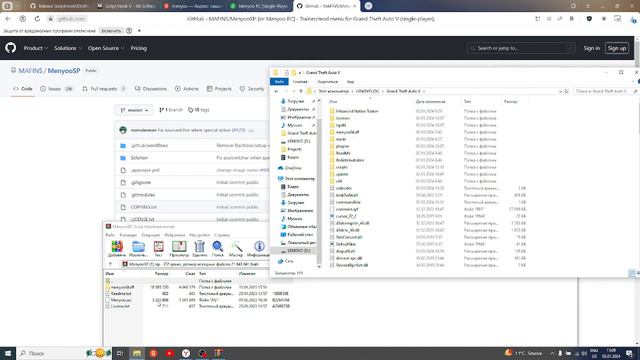Open 1 branch link

point(171,110)
